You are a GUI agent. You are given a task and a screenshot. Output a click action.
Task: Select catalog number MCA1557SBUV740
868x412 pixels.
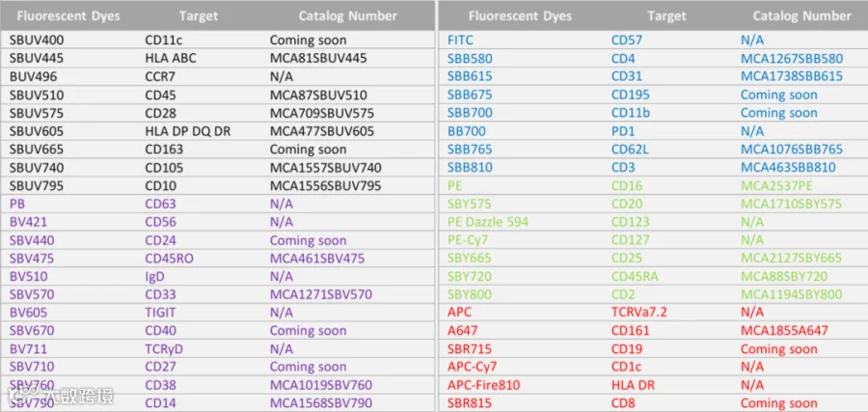point(326,168)
